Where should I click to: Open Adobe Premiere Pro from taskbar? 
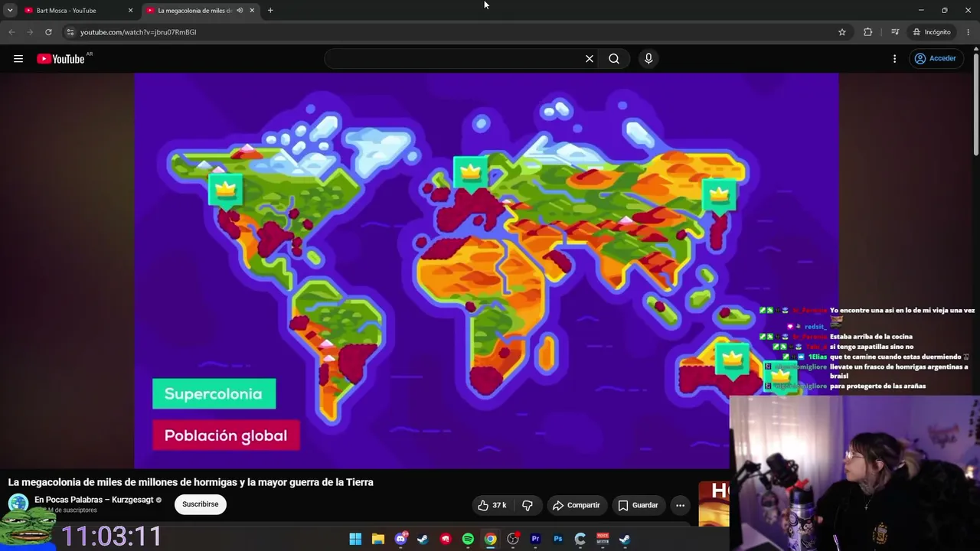(x=535, y=539)
